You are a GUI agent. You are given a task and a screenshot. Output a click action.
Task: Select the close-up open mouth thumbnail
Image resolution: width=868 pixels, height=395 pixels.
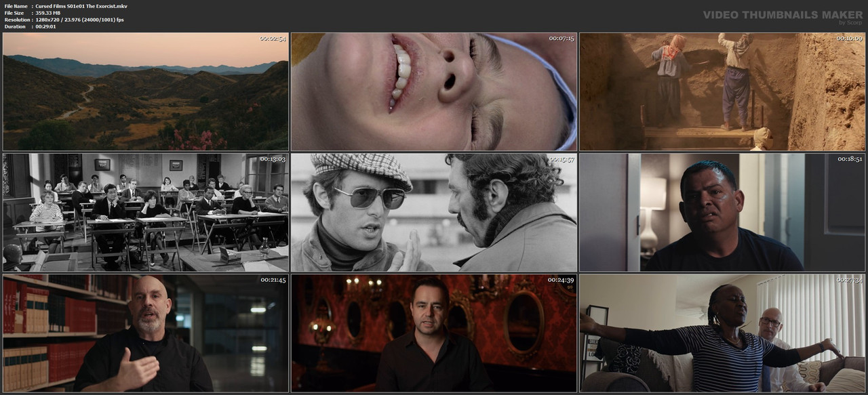pyautogui.click(x=434, y=91)
